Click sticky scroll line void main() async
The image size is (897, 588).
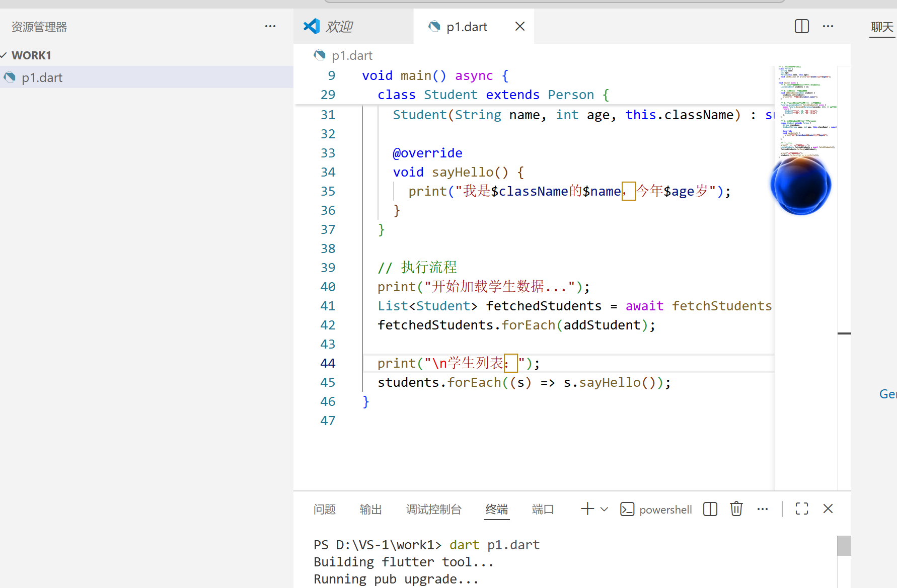(435, 75)
